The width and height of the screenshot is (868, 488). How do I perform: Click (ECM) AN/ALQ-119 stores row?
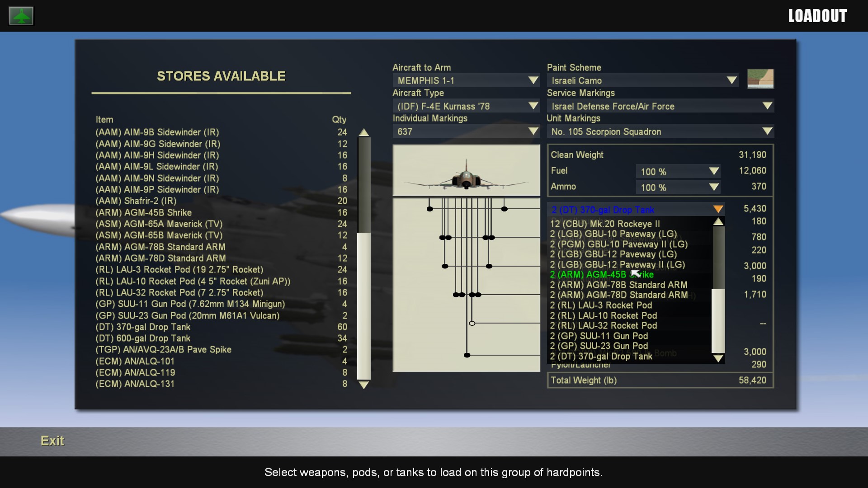(x=221, y=373)
